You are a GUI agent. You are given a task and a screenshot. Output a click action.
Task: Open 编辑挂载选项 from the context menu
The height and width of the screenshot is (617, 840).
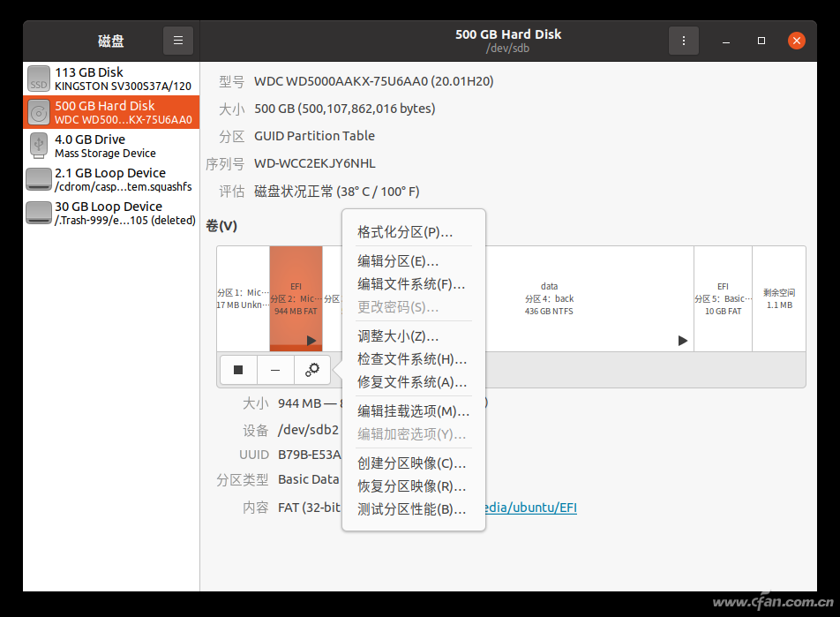tap(411, 410)
